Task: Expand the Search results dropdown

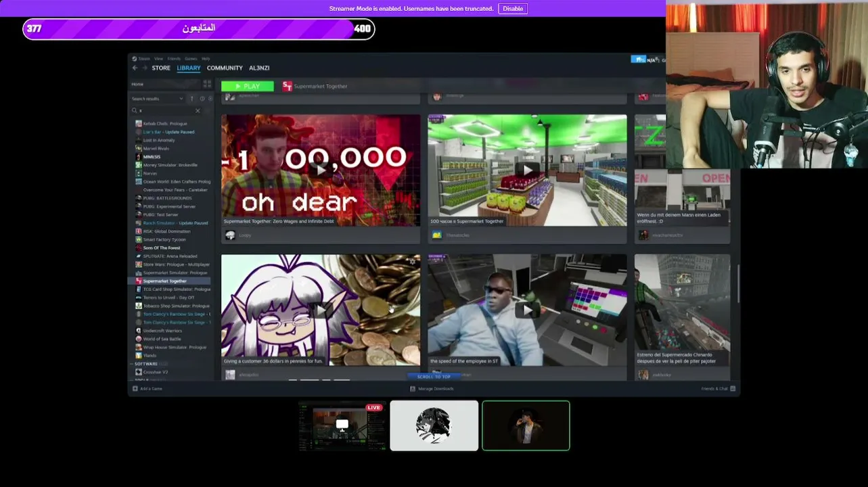Action: (158, 99)
